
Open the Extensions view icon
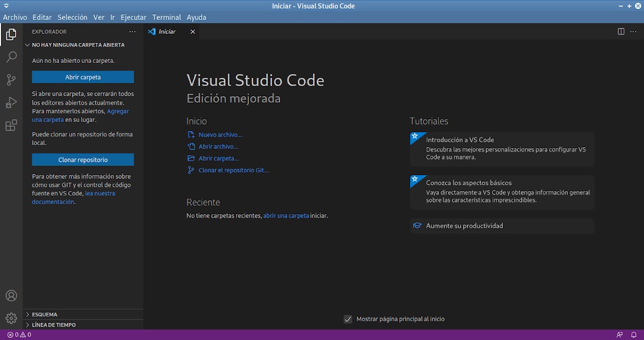click(11, 126)
